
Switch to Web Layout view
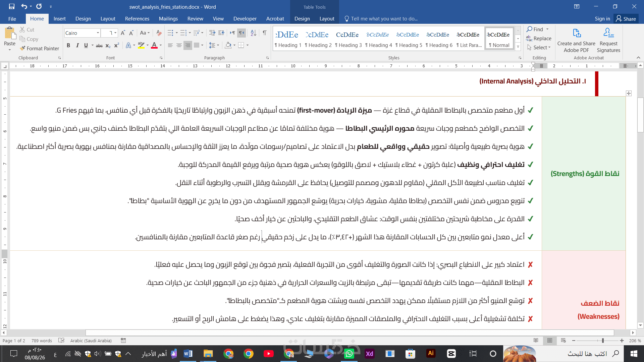563,341
